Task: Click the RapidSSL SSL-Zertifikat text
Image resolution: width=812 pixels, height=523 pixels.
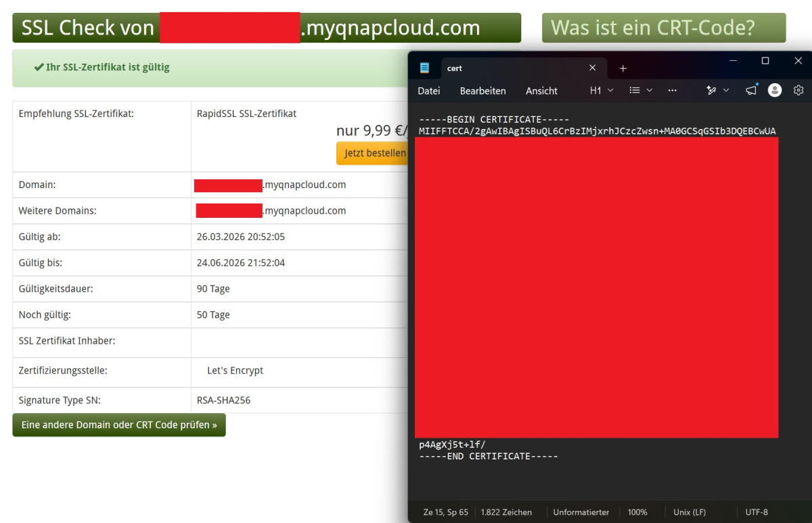Action: [x=246, y=114]
